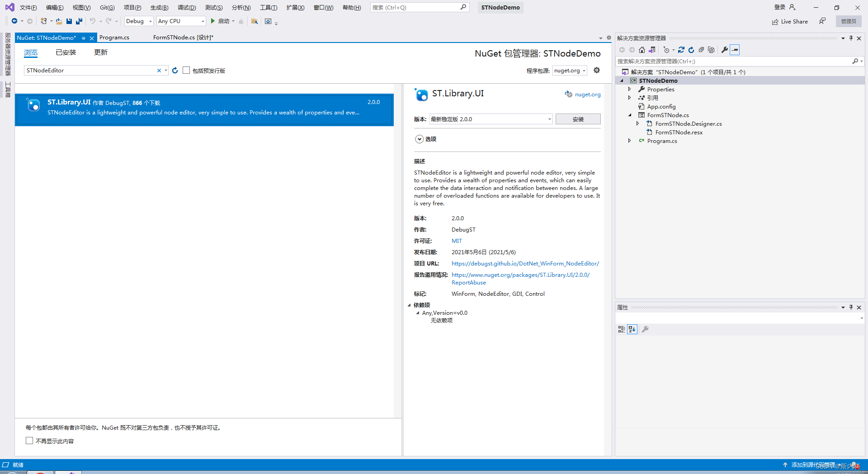
Task: Open NuGet settings gear icon
Action: [x=597, y=70]
